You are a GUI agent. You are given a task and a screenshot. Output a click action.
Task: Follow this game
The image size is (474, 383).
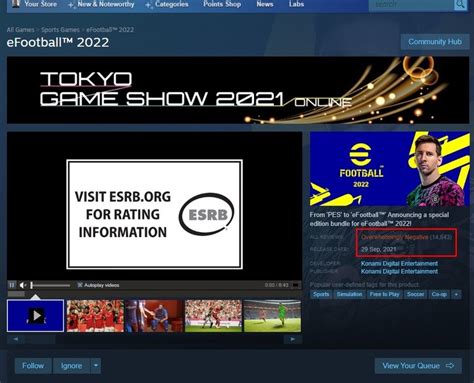(33, 366)
